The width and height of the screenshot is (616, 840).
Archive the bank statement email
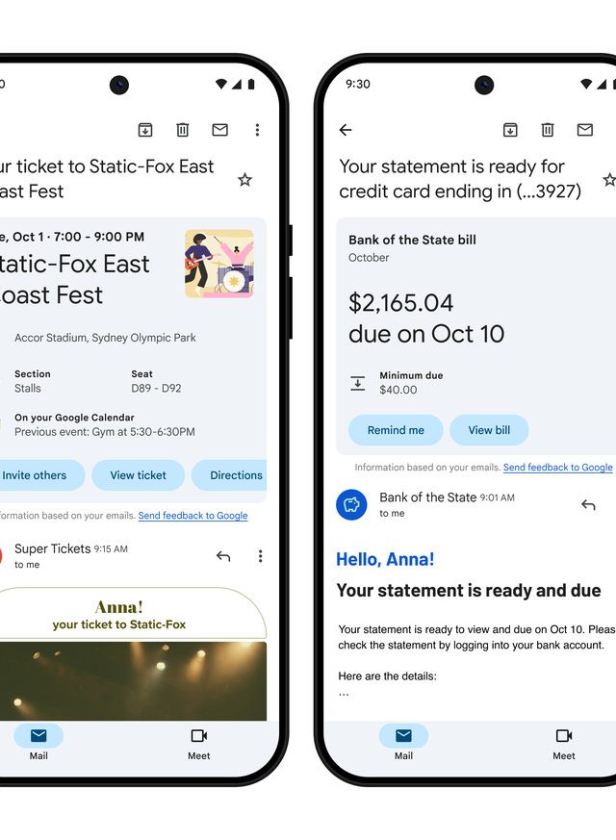click(x=510, y=130)
